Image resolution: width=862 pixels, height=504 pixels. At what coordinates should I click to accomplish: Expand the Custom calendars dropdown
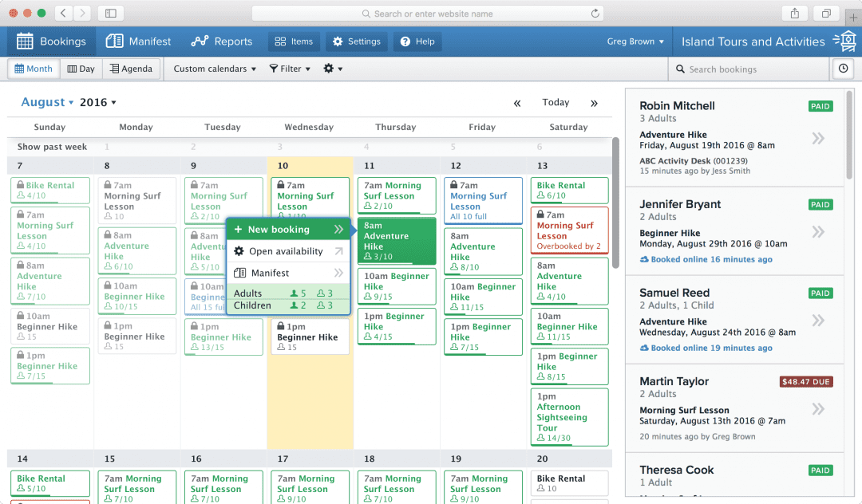215,69
